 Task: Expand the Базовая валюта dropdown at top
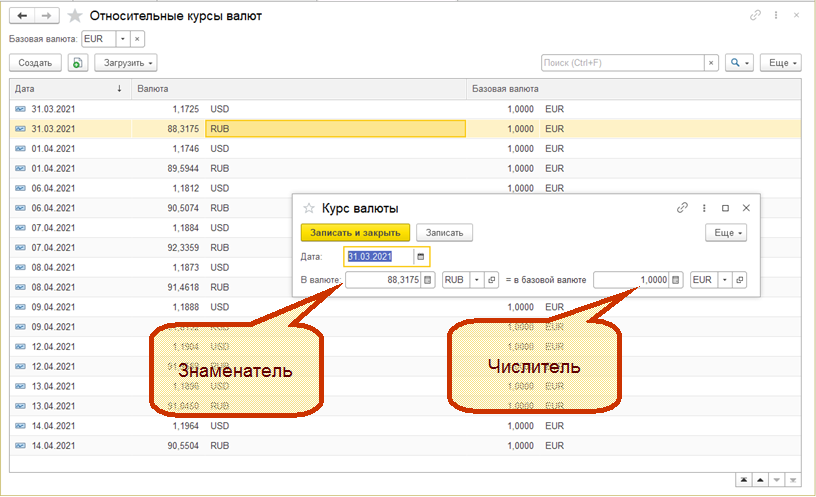[x=122, y=38]
